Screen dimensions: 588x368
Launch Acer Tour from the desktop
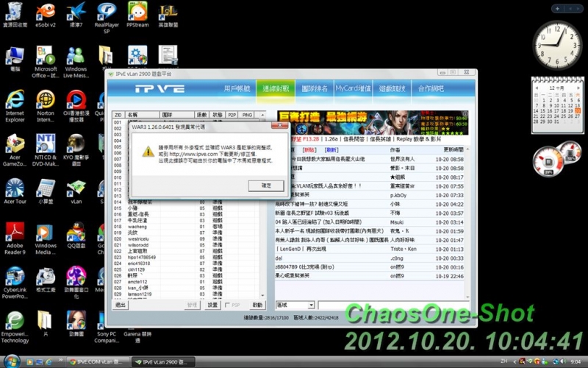click(15, 191)
